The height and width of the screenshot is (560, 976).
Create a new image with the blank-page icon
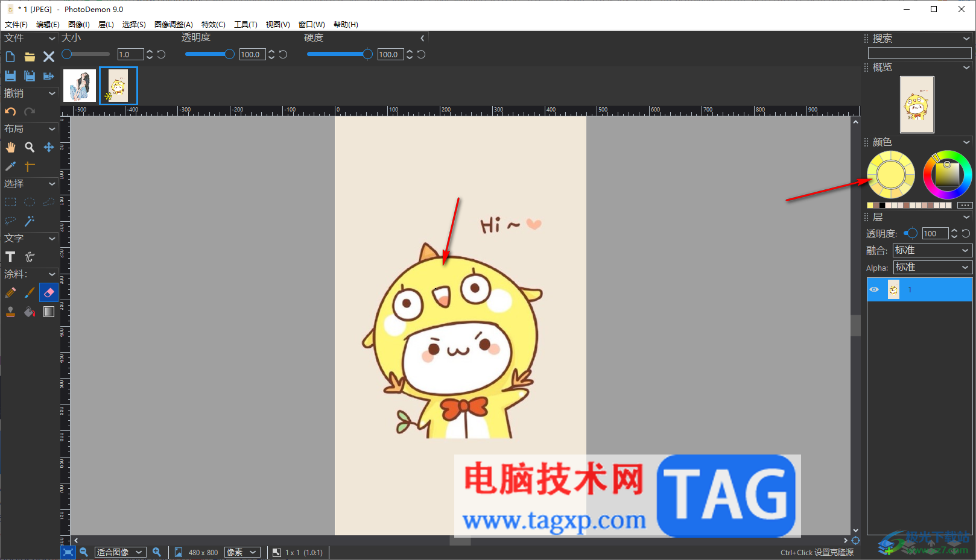[x=10, y=57]
